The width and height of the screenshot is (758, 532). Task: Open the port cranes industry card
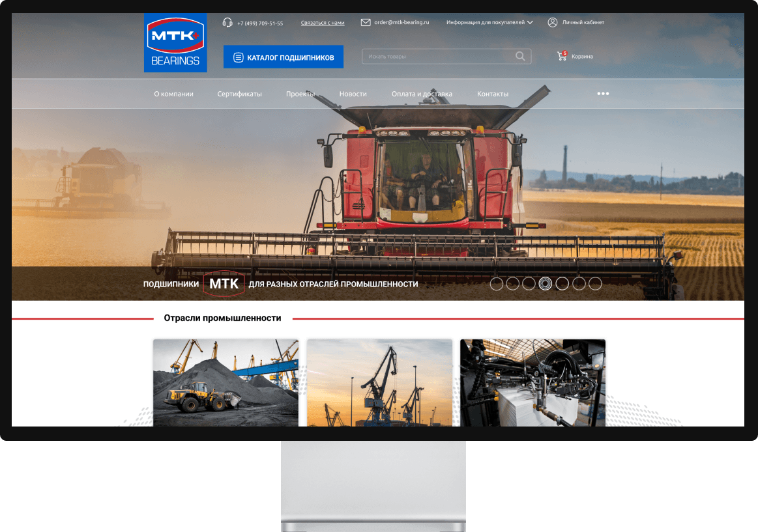click(379, 383)
